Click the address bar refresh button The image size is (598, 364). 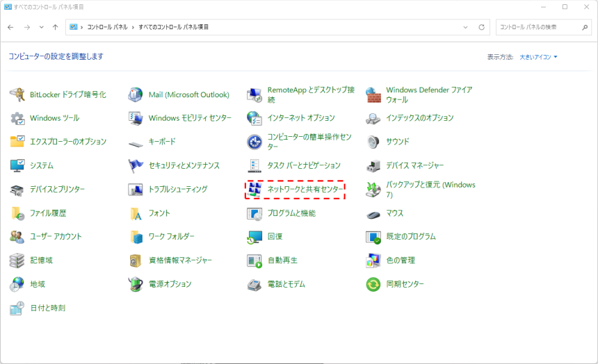pyautogui.click(x=481, y=27)
